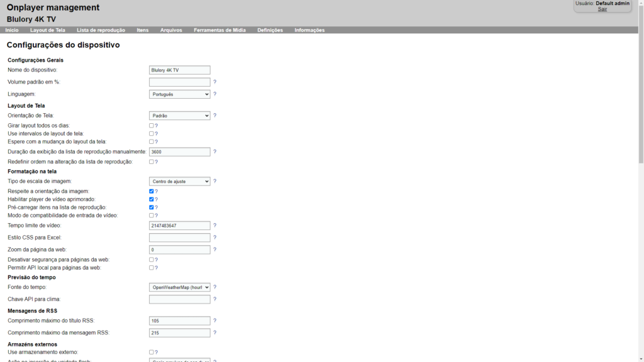Show help for Orientação de Tela

(x=215, y=116)
